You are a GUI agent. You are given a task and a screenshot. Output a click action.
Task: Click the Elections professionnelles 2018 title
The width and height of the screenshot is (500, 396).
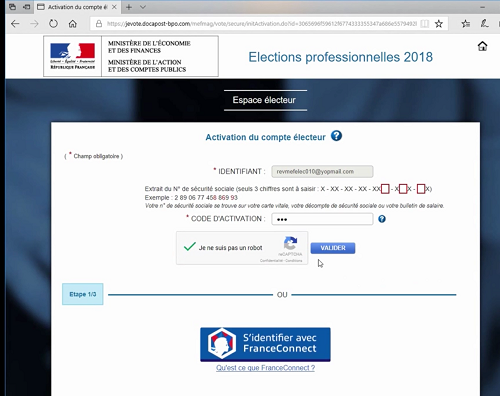pos(340,57)
